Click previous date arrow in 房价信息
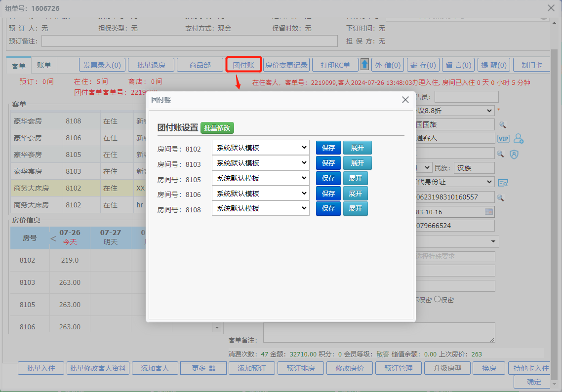Image resolution: width=562 pixels, height=392 pixels. pos(53,238)
